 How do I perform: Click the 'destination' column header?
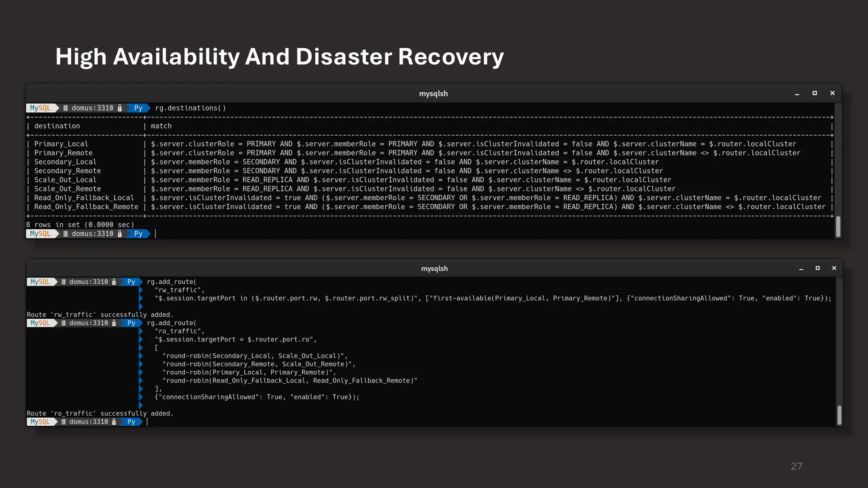tap(57, 126)
